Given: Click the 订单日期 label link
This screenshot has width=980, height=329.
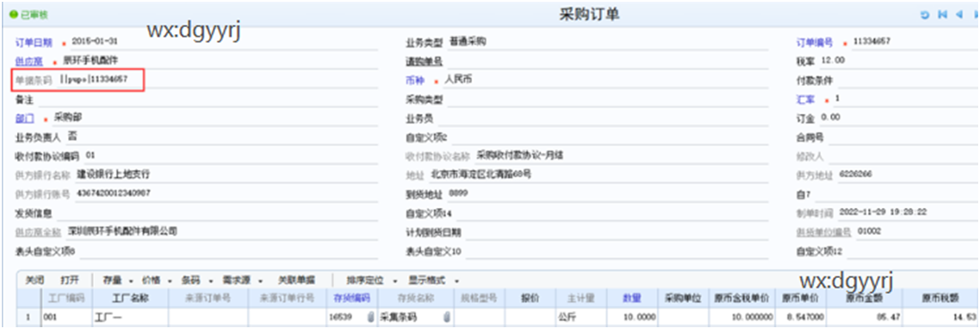Looking at the screenshot, I should click(33, 42).
